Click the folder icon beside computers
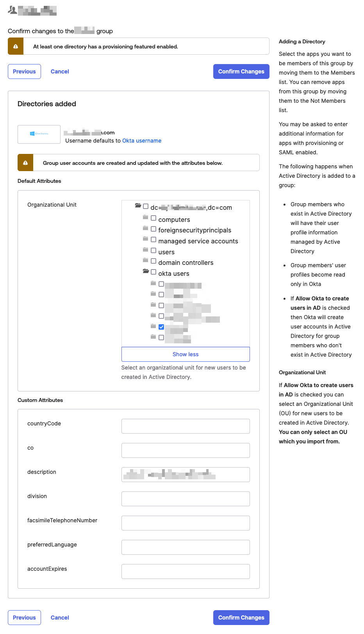The image size is (364, 634). [145, 217]
